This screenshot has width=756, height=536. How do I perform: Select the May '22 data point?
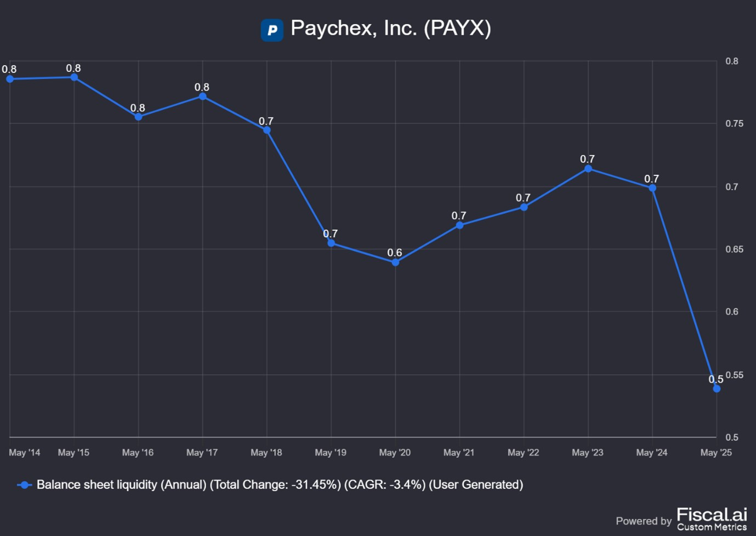point(524,207)
